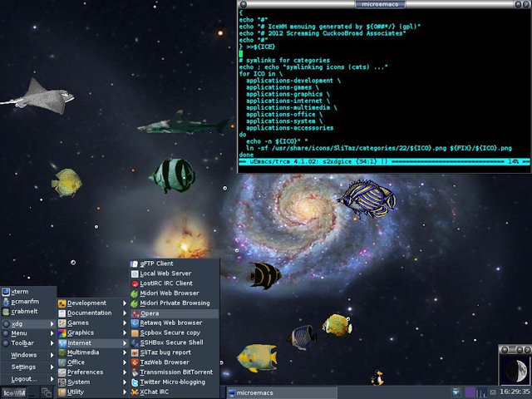Open Retawq Web browser entry
Image resolution: width=532 pixels, height=399 pixels.
click(175, 323)
